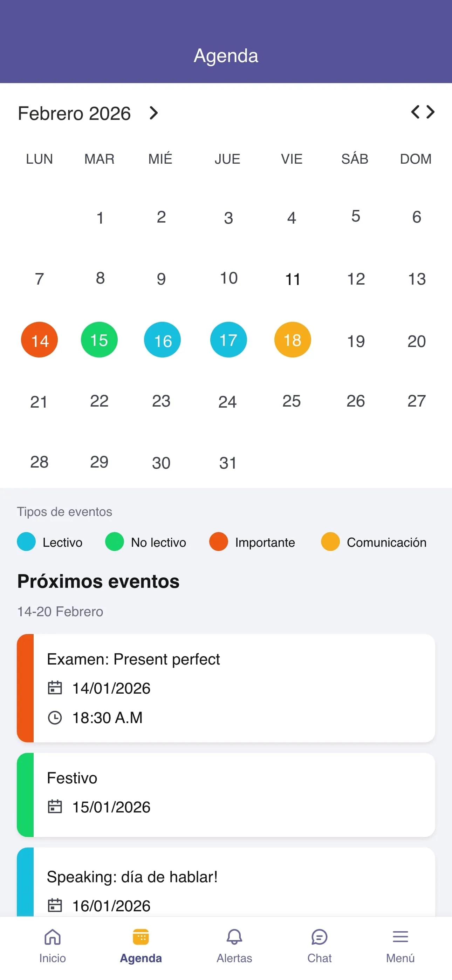Click calendar icon beside 15/01/2026

coord(55,807)
